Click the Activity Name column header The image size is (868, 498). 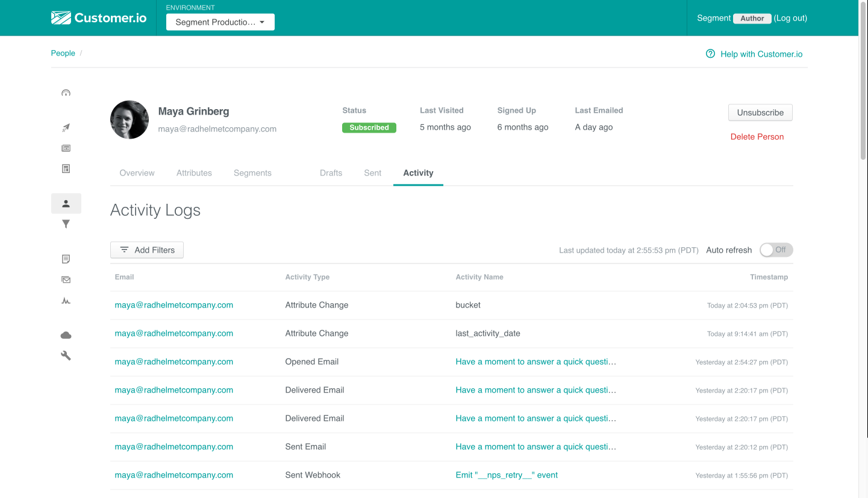pos(479,277)
